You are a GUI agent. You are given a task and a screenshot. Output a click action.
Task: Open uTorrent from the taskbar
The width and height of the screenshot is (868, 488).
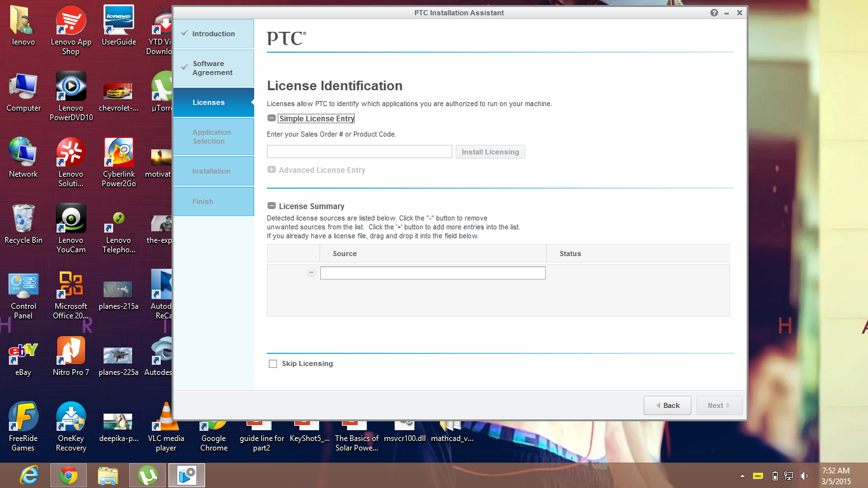(x=147, y=475)
